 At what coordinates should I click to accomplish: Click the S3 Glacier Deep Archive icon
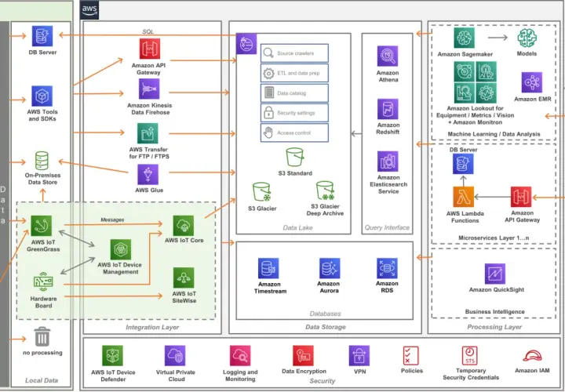326,191
